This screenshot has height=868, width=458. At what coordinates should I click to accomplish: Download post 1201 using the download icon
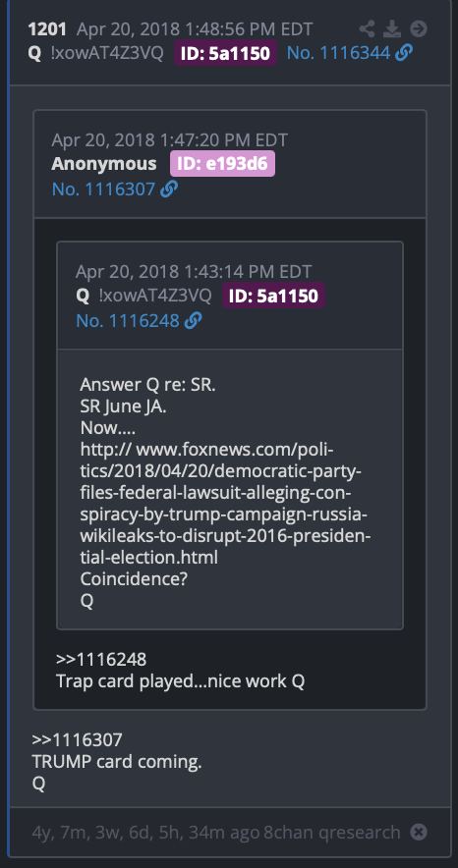click(x=392, y=28)
